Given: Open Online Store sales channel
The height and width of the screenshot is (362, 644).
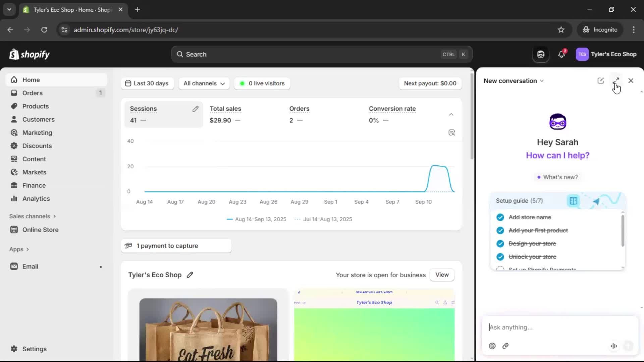Looking at the screenshot, I should 56,230.
